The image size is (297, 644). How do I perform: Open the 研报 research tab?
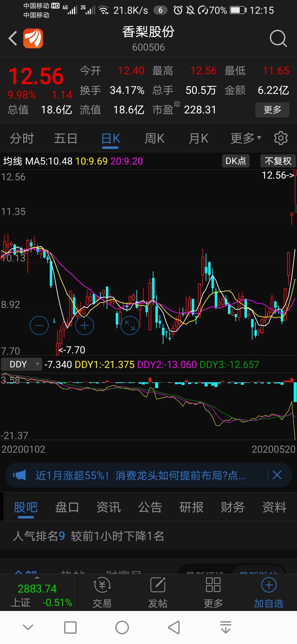click(192, 507)
